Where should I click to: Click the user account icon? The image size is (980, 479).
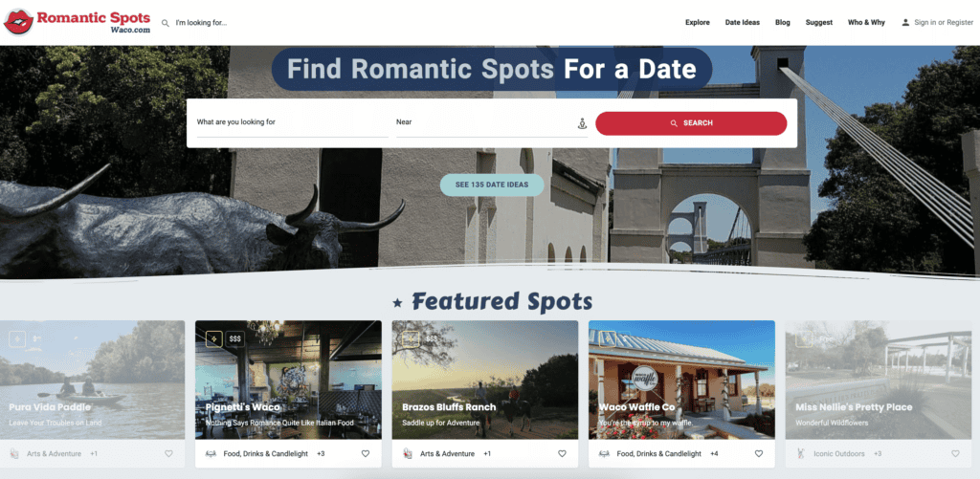click(x=905, y=22)
